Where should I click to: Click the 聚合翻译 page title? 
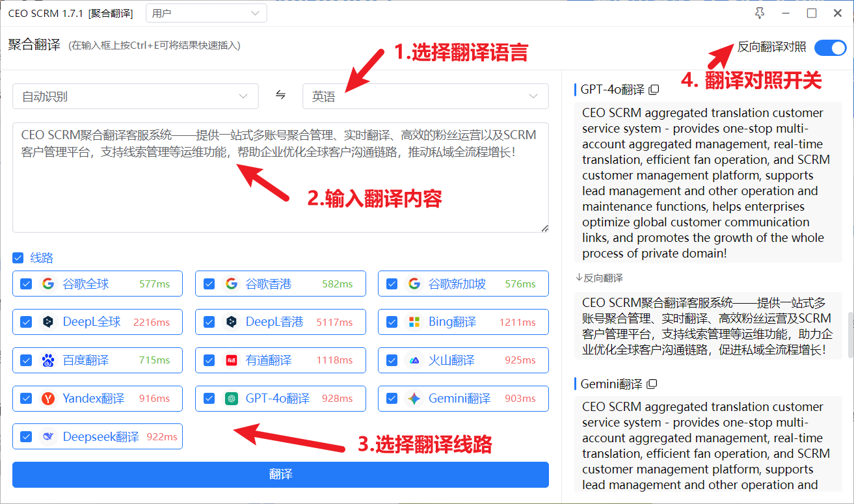tap(34, 45)
